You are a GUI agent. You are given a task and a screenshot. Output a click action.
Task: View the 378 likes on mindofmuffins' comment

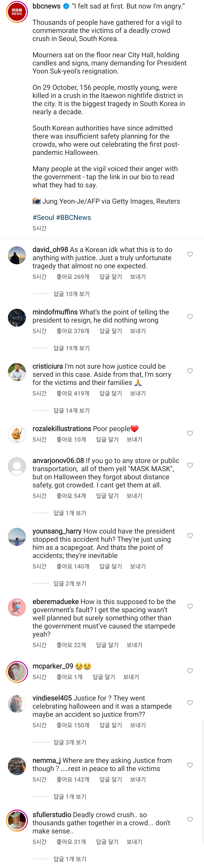coord(73,331)
